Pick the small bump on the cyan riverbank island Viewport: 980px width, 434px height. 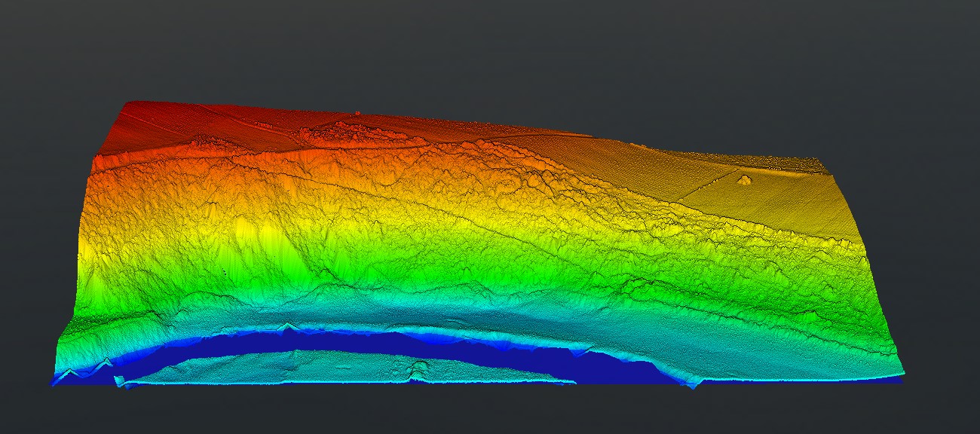[417, 369]
